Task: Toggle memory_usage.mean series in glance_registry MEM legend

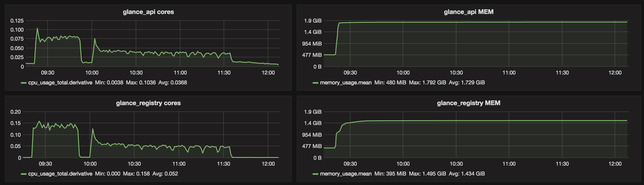Action: click(x=346, y=174)
